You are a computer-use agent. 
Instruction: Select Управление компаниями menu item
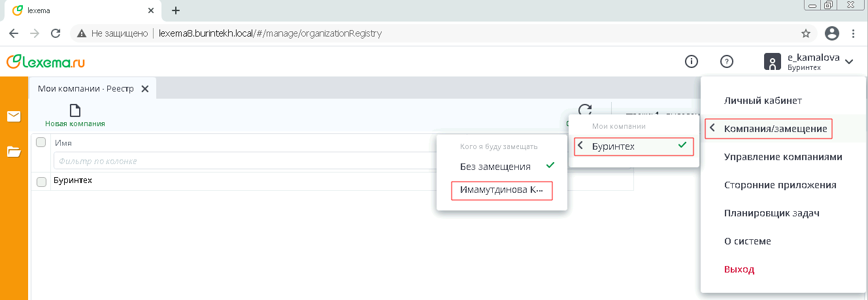pos(783,157)
